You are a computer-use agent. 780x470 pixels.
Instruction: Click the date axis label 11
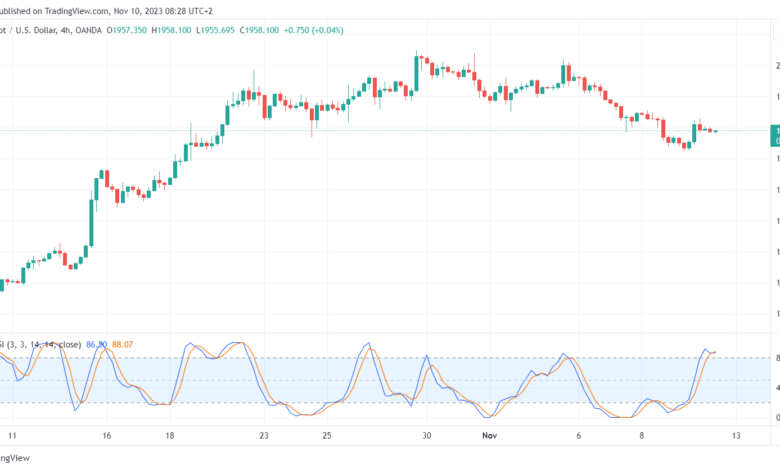click(x=12, y=436)
